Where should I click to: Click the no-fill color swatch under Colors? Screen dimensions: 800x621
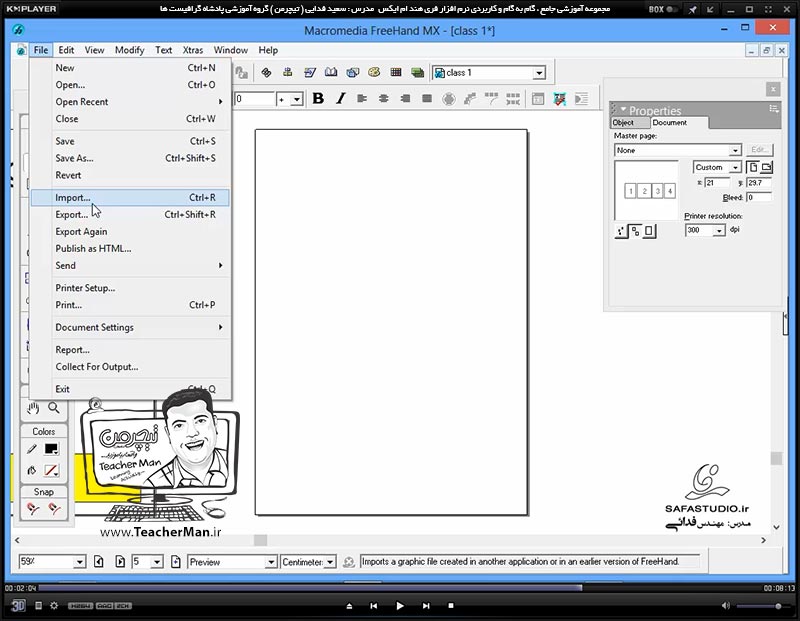pyautogui.click(x=51, y=470)
